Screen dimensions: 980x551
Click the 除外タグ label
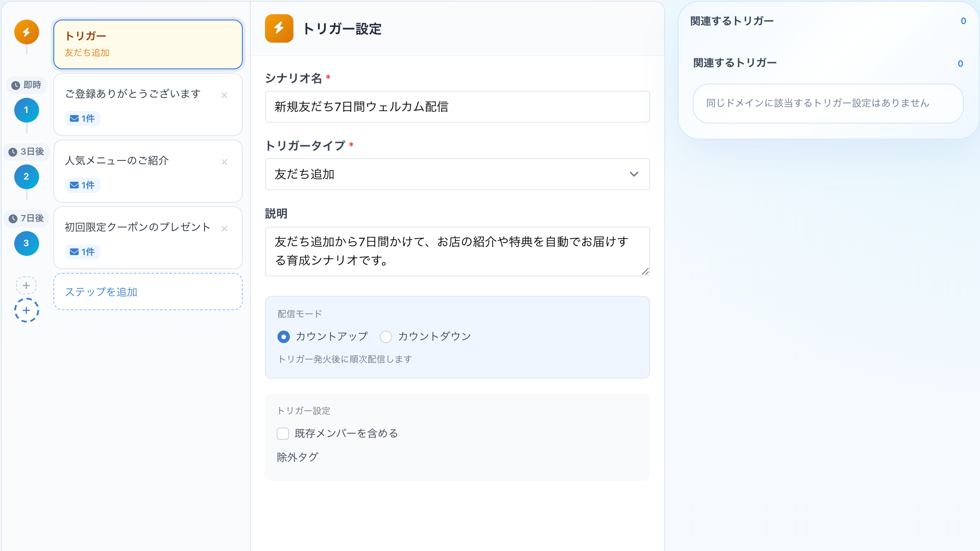pos(297,457)
